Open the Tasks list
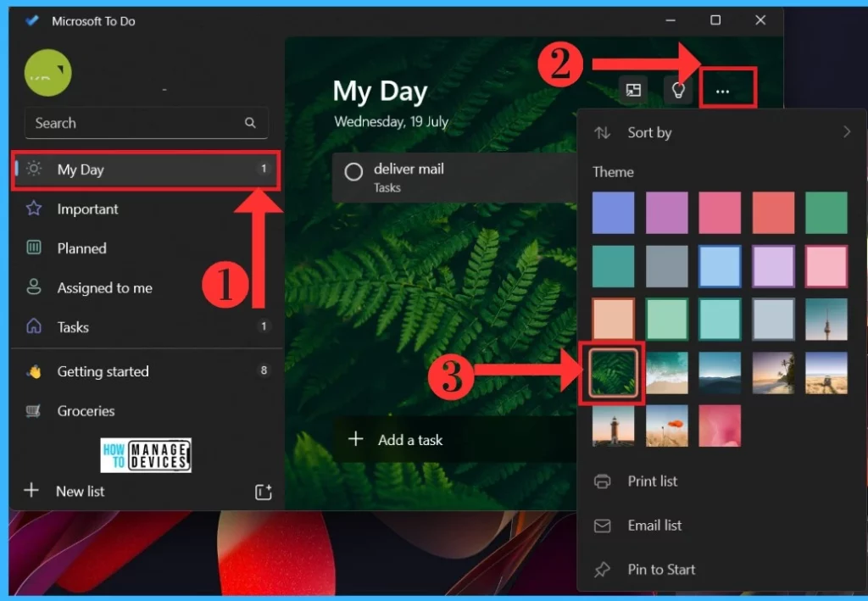This screenshot has height=601, width=868. 146,327
